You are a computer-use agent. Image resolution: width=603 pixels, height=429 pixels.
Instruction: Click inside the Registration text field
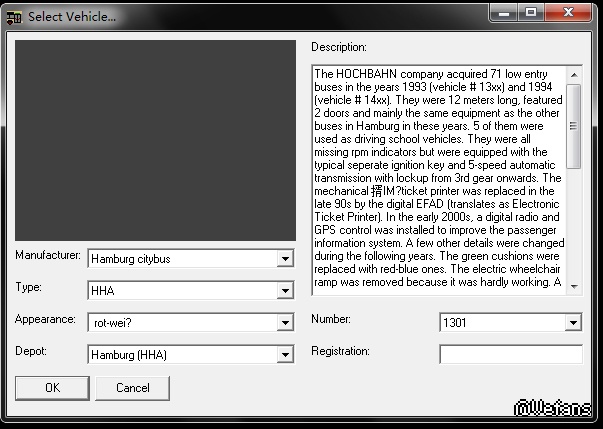[x=510, y=354]
